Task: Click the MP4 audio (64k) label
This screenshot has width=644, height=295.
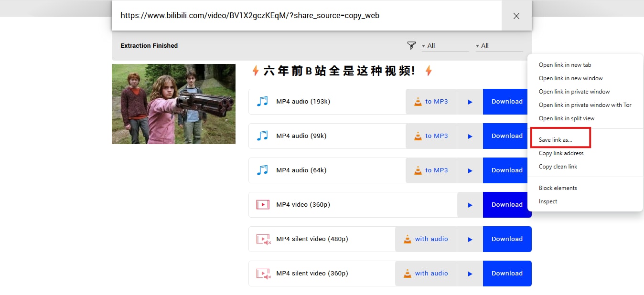Action: (x=301, y=170)
